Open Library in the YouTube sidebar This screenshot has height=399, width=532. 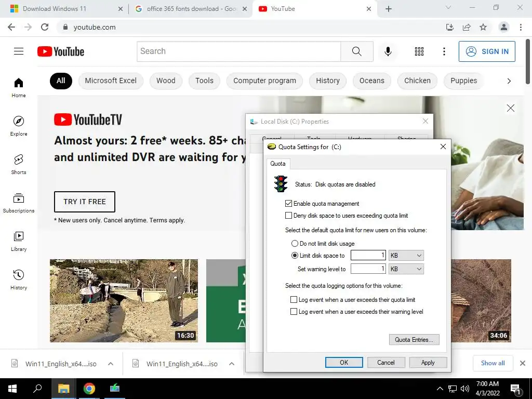(x=19, y=241)
